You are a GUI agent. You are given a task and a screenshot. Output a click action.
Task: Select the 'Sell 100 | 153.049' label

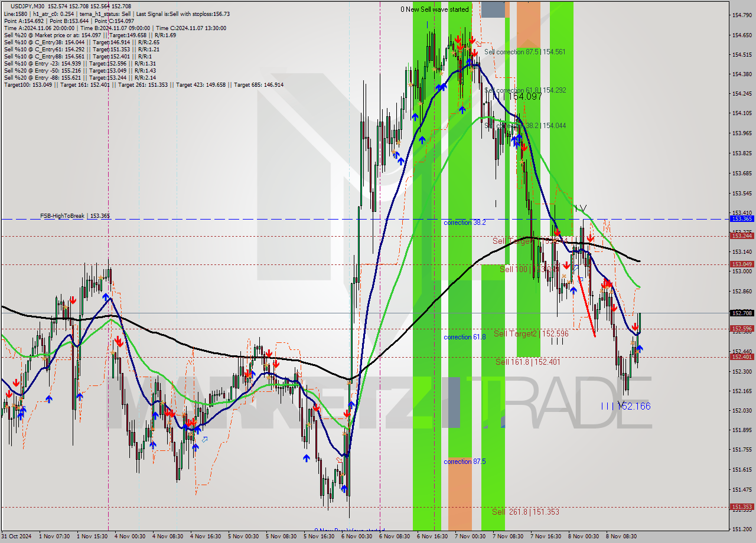[x=529, y=269]
